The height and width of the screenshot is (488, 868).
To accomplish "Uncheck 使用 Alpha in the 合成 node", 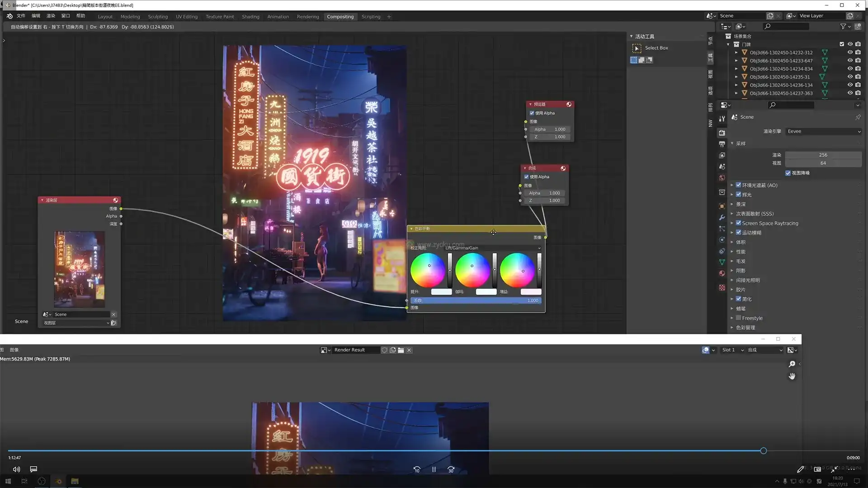I will click(526, 177).
